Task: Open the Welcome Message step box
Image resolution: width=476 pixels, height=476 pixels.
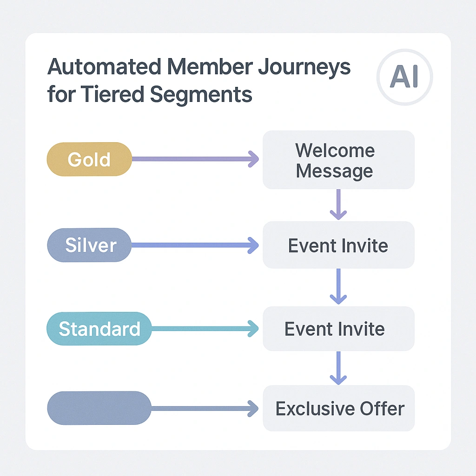Action: pos(338,160)
